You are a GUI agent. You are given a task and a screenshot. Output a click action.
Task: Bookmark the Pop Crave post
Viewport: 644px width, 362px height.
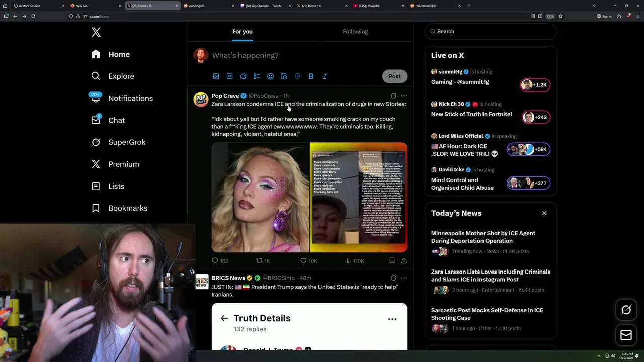tap(392, 261)
